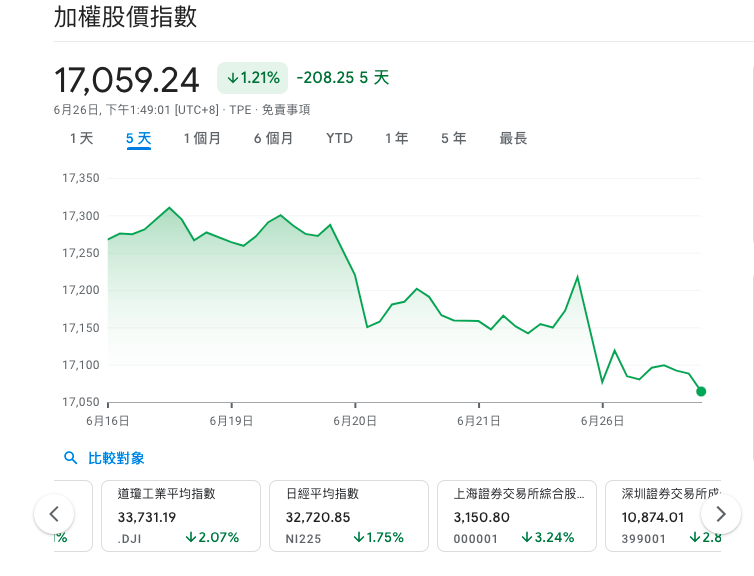This screenshot has height=576, width=754.
Task: Click the green end-point dot on chart
Action: tap(701, 391)
